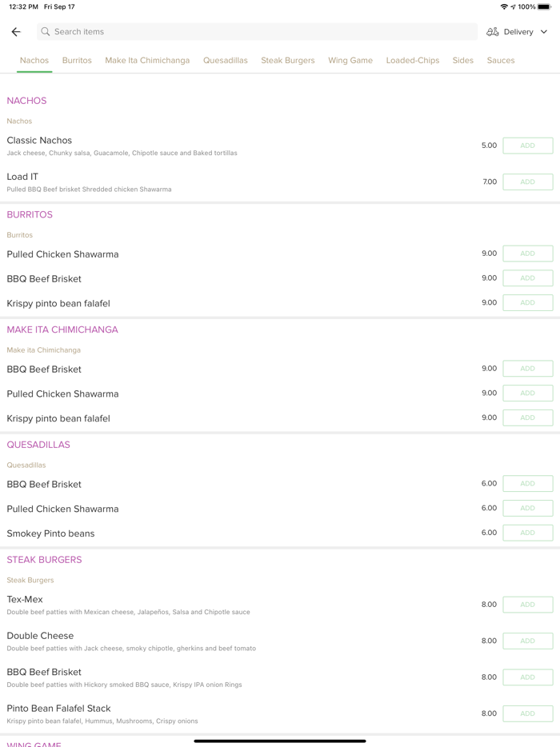Viewport: 560px width, 747px height.
Task: Add the Tex-Mex steak burger
Action: pos(527,605)
